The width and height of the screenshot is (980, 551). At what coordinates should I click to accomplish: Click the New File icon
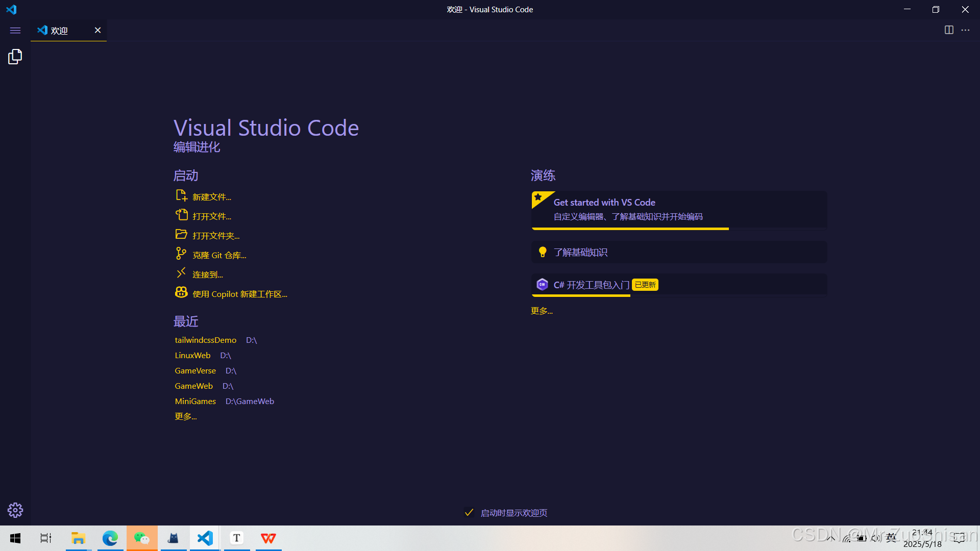(x=181, y=196)
